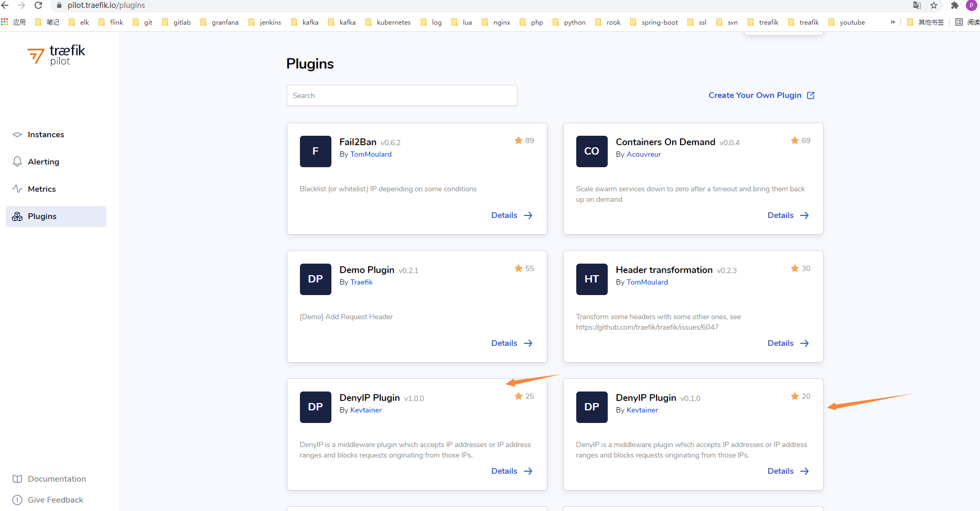Go back in browser history
The width and height of the screenshot is (980, 511).
(5, 5)
